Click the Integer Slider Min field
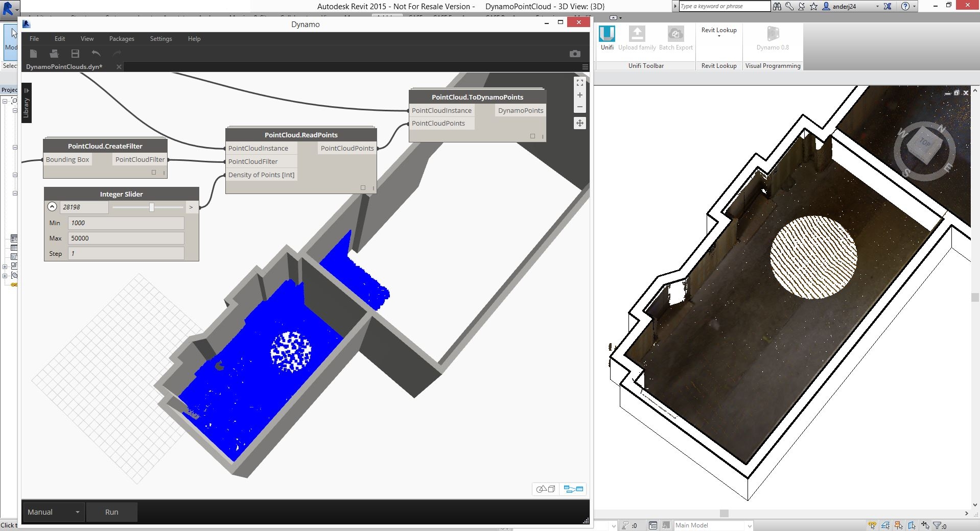This screenshot has height=531, width=980. click(x=126, y=223)
